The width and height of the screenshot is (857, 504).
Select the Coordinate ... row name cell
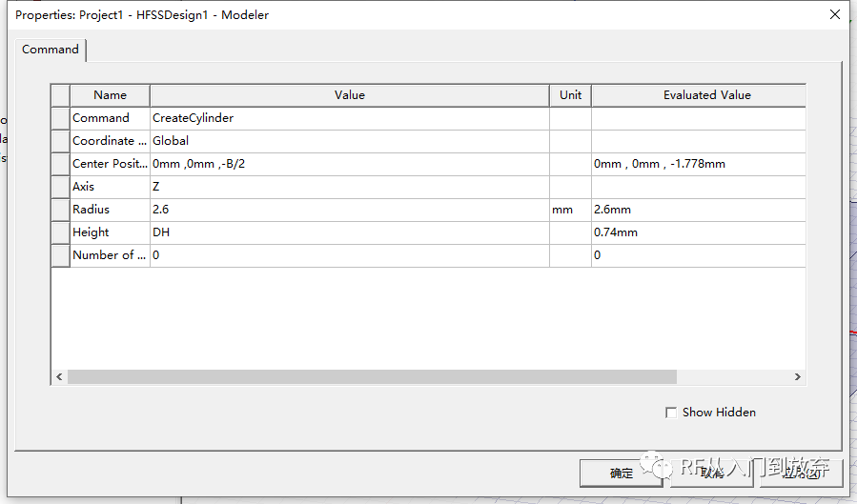[110, 141]
